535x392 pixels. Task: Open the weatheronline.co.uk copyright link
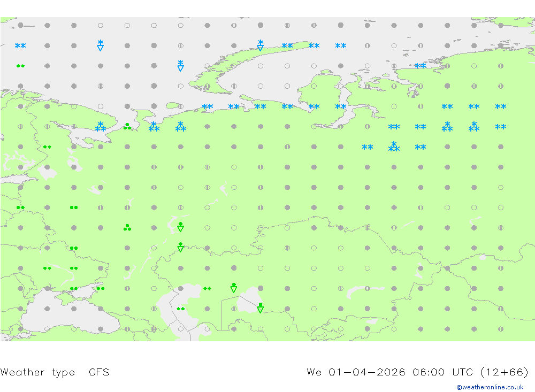click(490, 387)
